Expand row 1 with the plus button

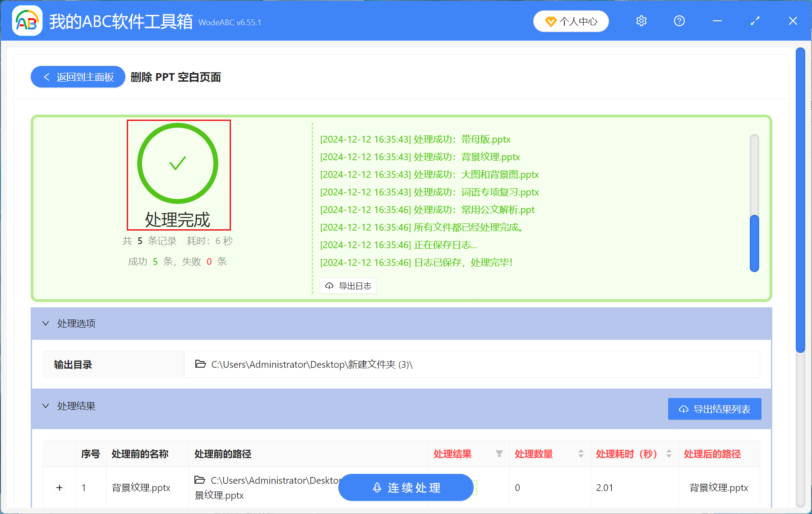59,487
